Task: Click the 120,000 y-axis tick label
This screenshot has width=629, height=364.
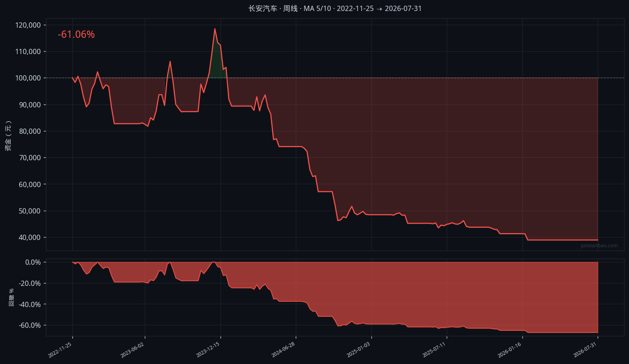Action: pos(28,25)
